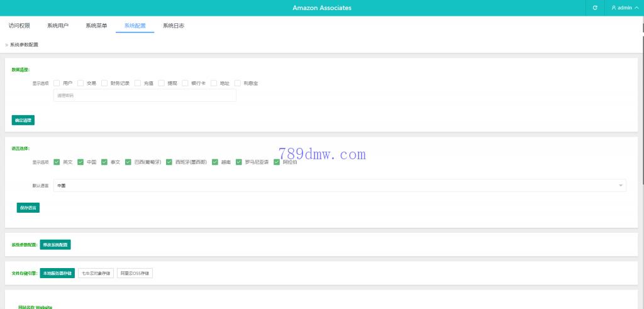
Task: Click the refresh icon in top bar
Action: tap(595, 8)
